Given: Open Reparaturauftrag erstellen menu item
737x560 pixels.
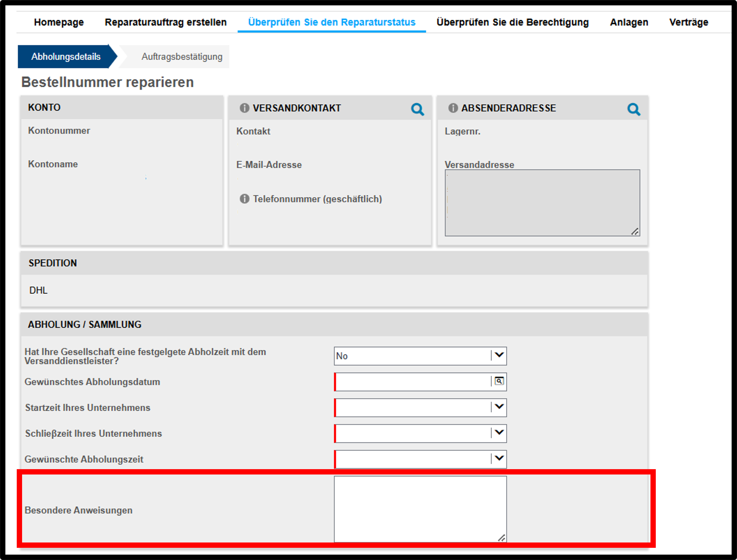Looking at the screenshot, I should [166, 22].
